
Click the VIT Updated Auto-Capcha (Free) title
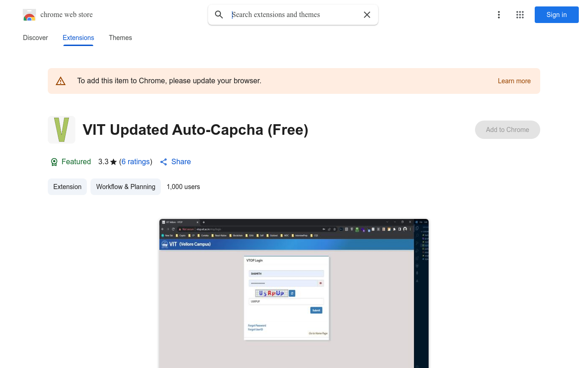[195, 130]
